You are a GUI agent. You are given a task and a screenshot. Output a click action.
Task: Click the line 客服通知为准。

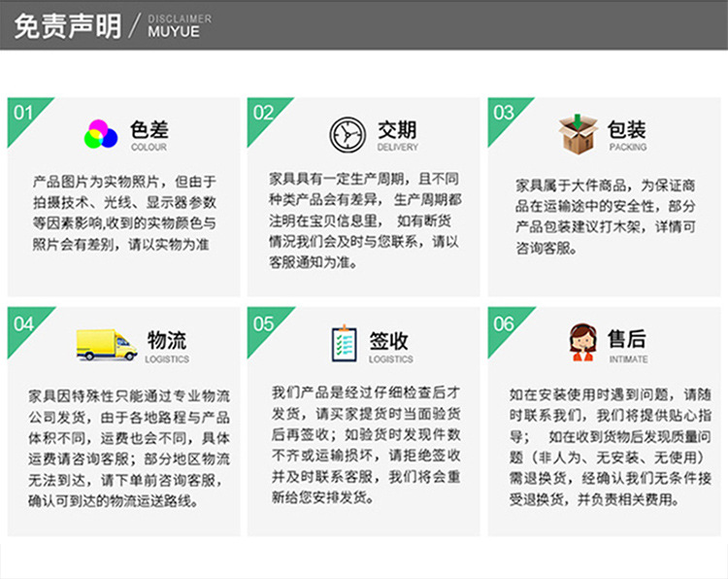tap(314, 262)
